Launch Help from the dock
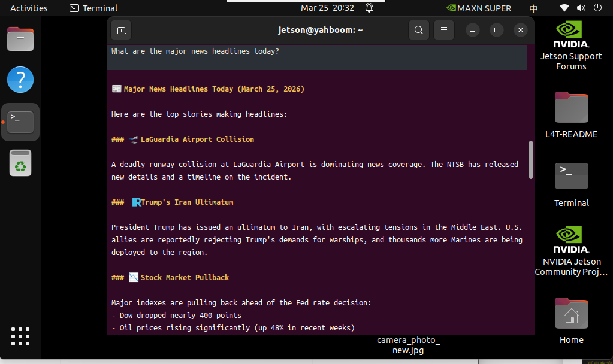The height and width of the screenshot is (364, 613). pos(20,80)
